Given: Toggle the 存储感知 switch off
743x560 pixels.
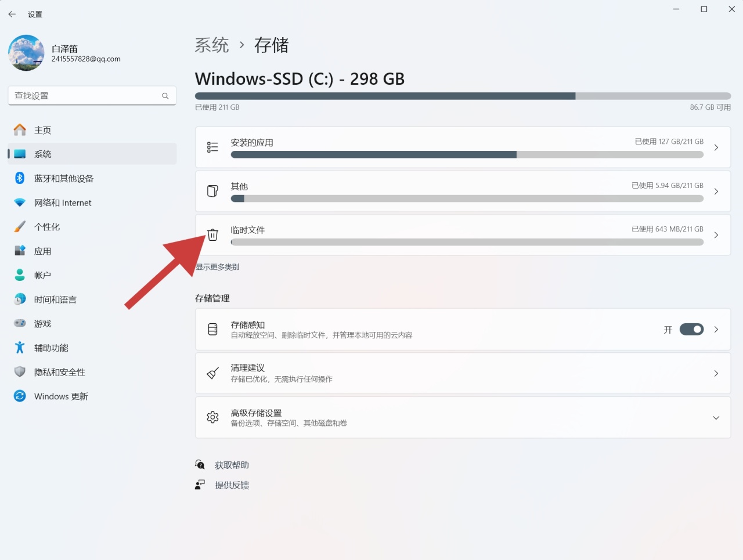Looking at the screenshot, I should coord(692,329).
